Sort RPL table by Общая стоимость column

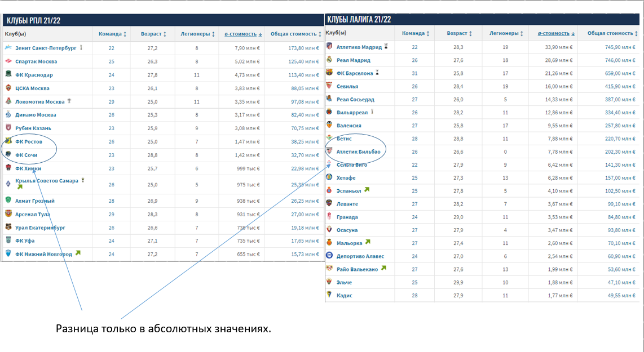[295, 34]
